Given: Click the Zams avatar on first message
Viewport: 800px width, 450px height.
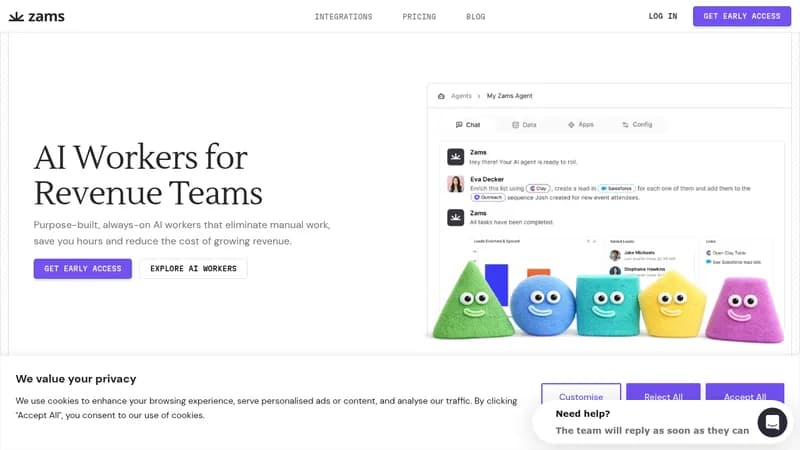Looking at the screenshot, I should click(456, 157).
